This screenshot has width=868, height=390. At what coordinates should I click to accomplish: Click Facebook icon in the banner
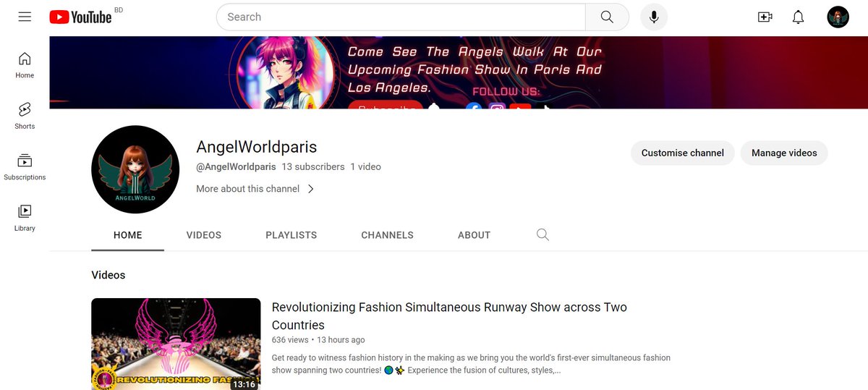[474, 106]
